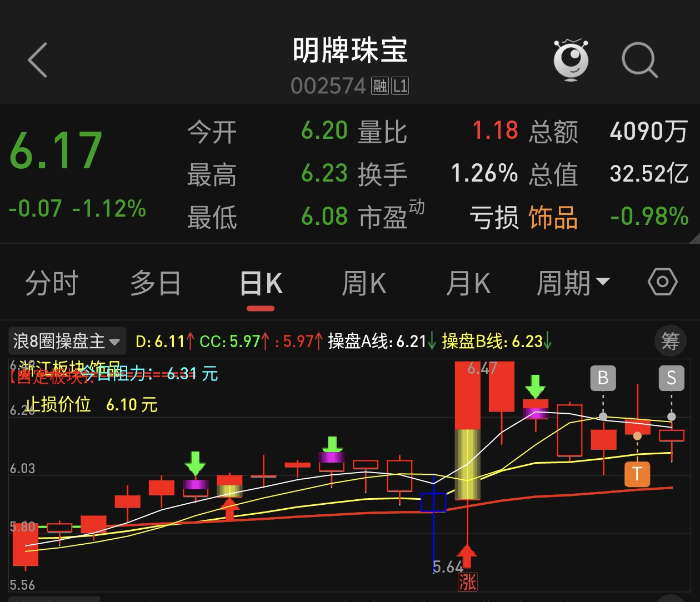Tap the 换手 value 1.26%
The image size is (700, 602).
pyautogui.click(x=484, y=174)
